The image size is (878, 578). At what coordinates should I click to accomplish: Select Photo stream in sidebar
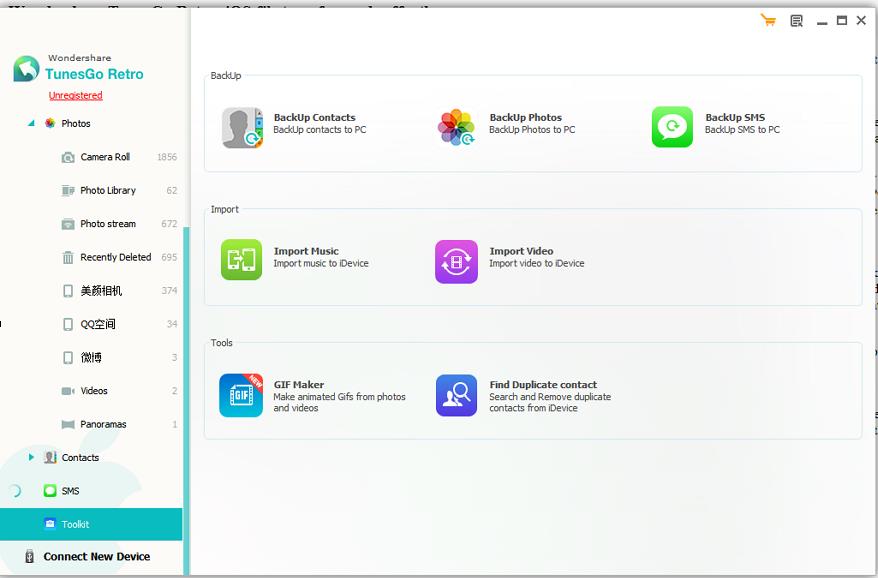click(108, 224)
